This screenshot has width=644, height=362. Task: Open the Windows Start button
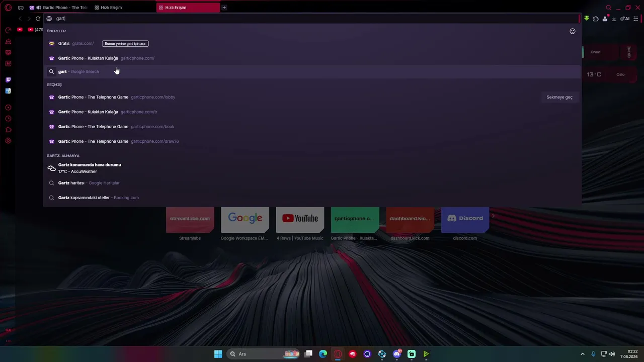tap(218, 354)
